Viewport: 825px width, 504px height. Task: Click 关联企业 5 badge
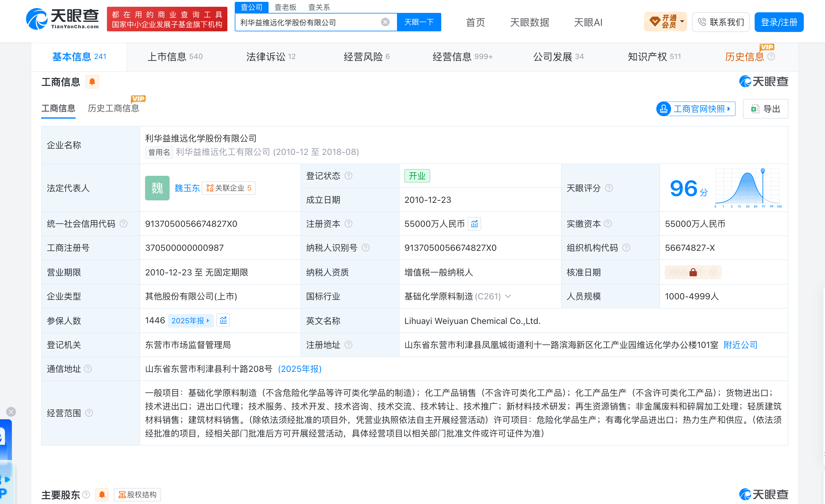click(x=229, y=188)
